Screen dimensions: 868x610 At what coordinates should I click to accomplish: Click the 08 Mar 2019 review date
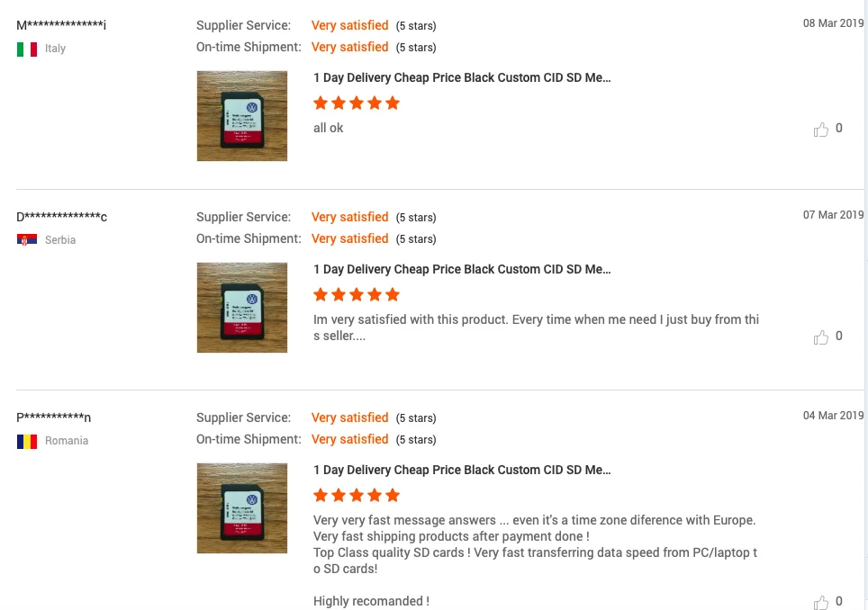tap(833, 23)
